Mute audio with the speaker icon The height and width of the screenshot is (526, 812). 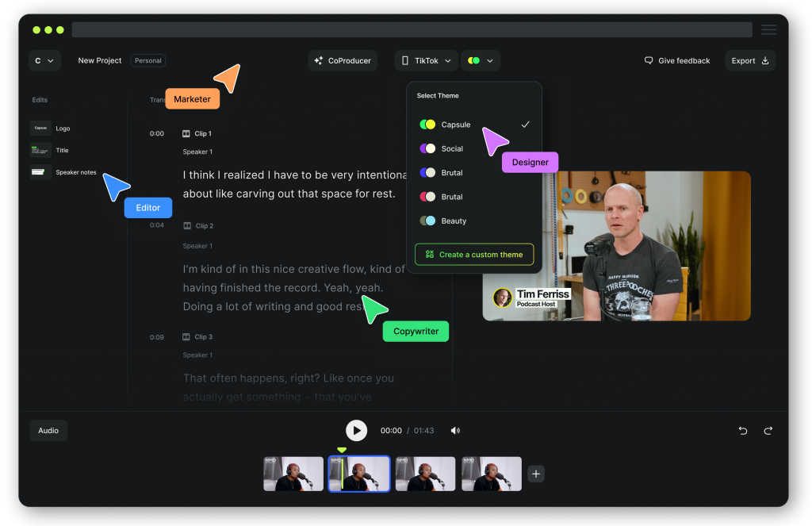455,430
